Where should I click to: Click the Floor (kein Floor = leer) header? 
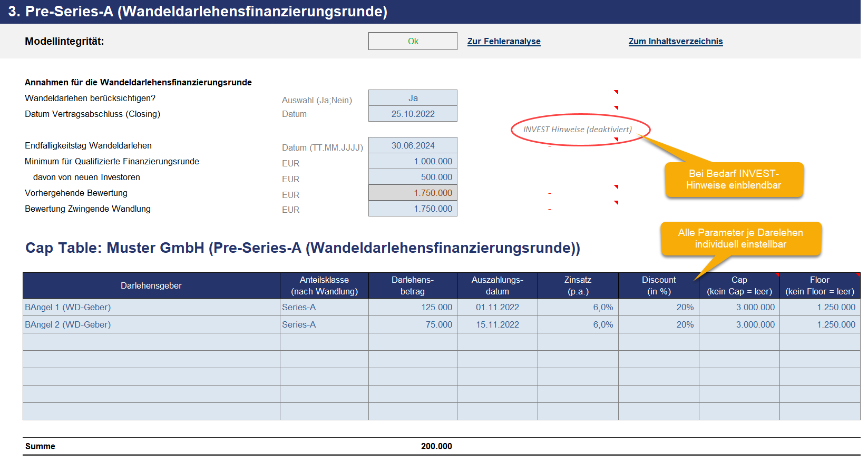pyautogui.click(x=820, y=285)
